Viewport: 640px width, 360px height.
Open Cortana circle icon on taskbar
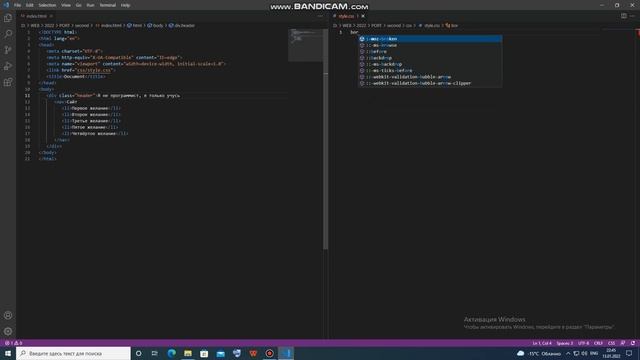138,353
